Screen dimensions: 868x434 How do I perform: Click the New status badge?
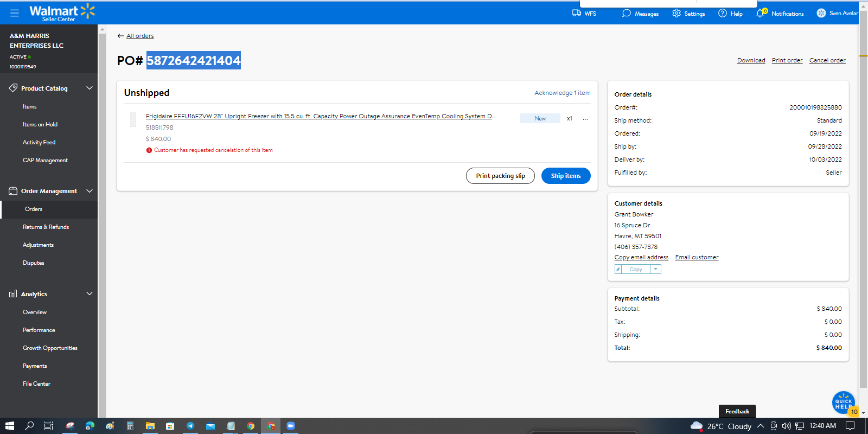[540, 118]
